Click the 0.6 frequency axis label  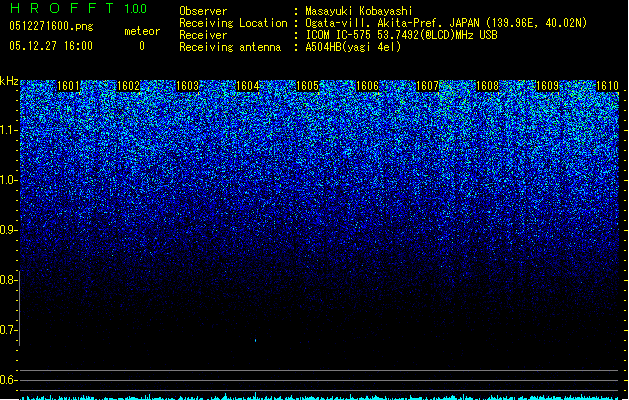tap(8, 380)
